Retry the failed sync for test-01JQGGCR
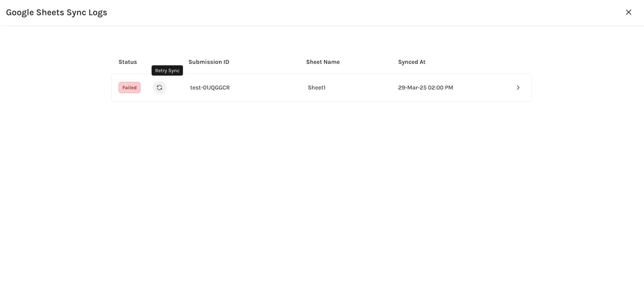The image size is (644, 301). click(x=159, y=88)
